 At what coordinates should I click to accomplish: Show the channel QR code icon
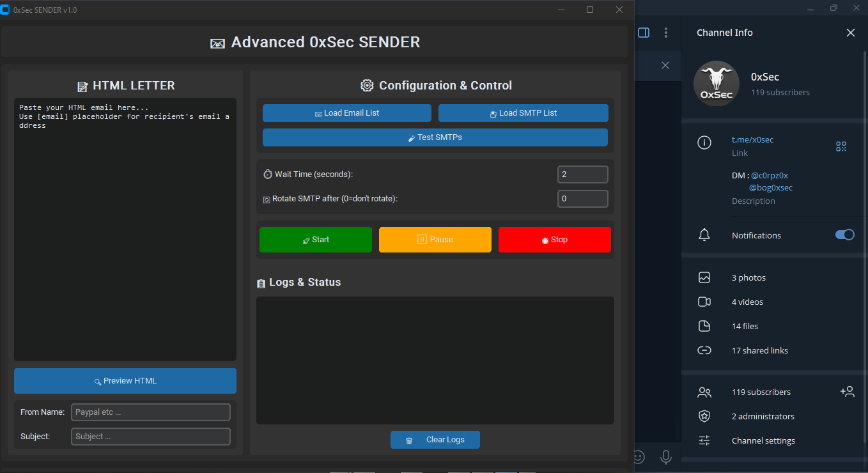coord(841,146)
